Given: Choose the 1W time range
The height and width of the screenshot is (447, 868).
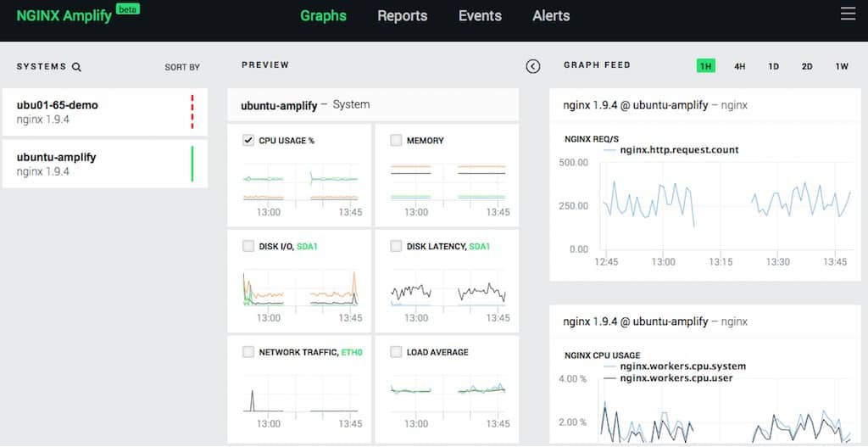Looking at the screenshot, I should [842, 66].
